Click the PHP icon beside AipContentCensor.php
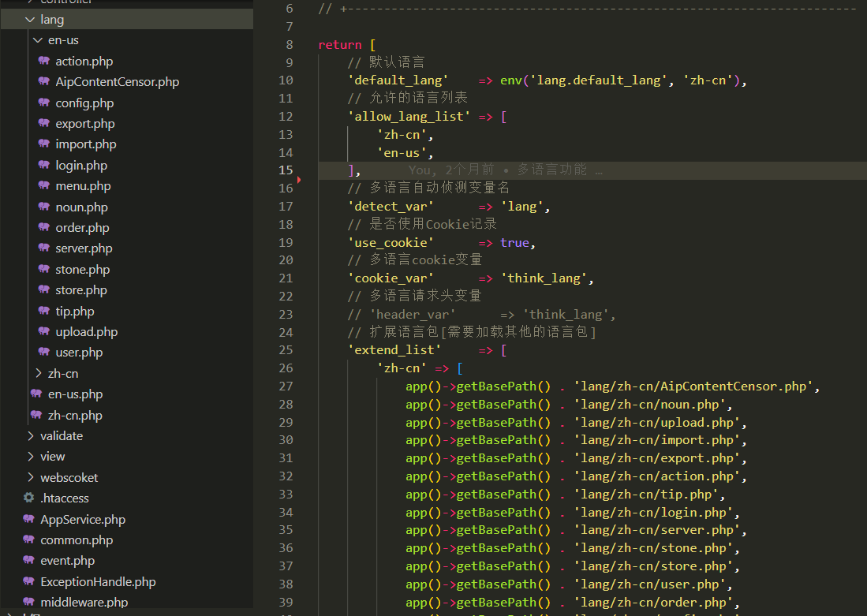Viewport: 867px width, 616px height. (x=43, y=81)
